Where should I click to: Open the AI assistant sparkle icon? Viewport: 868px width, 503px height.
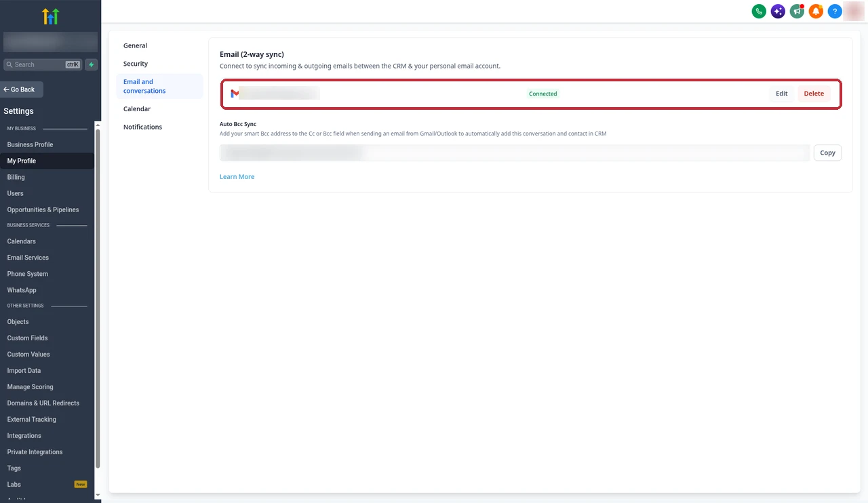click(778, 11)
